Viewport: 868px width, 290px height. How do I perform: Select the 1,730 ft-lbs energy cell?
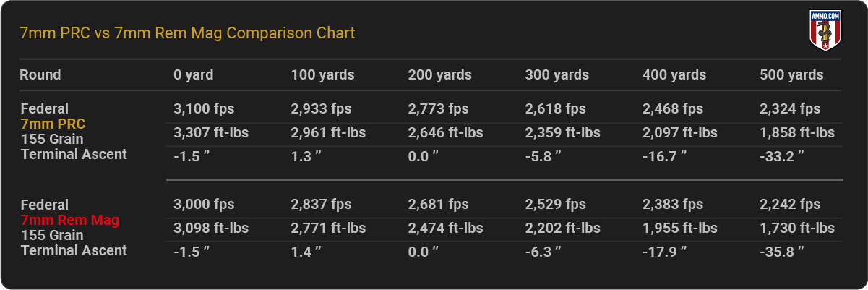[797, 228]
